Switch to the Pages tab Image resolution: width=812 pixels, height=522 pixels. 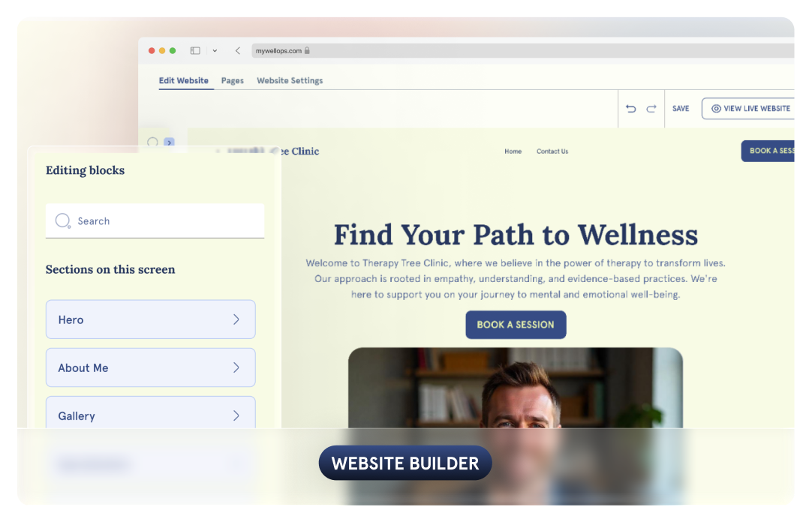233,81
